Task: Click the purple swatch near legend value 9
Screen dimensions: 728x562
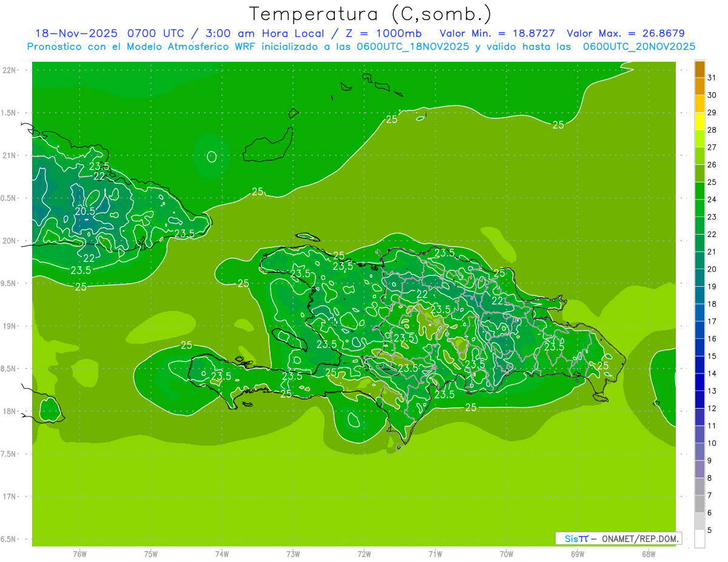Action: [699, 469]
